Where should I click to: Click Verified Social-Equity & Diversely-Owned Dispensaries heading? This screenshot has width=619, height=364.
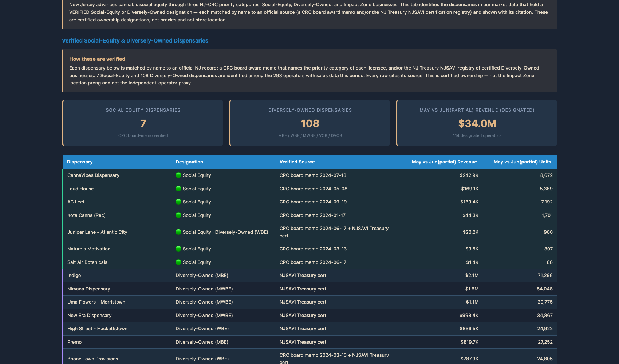point(135,41)
